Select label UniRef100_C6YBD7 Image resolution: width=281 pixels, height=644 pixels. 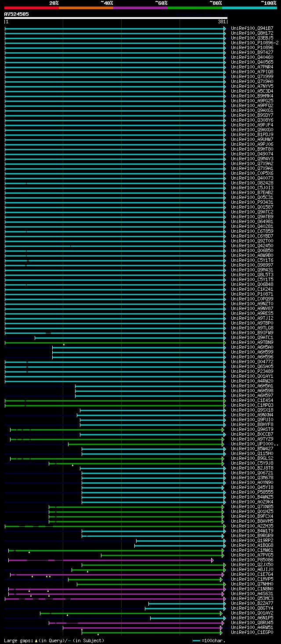tap(252, 236)
